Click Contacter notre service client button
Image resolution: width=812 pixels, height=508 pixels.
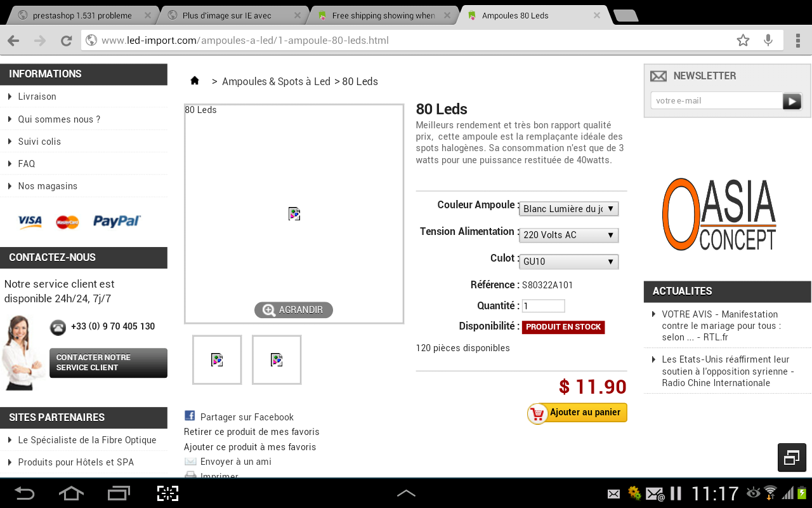(x=108, y=363)
